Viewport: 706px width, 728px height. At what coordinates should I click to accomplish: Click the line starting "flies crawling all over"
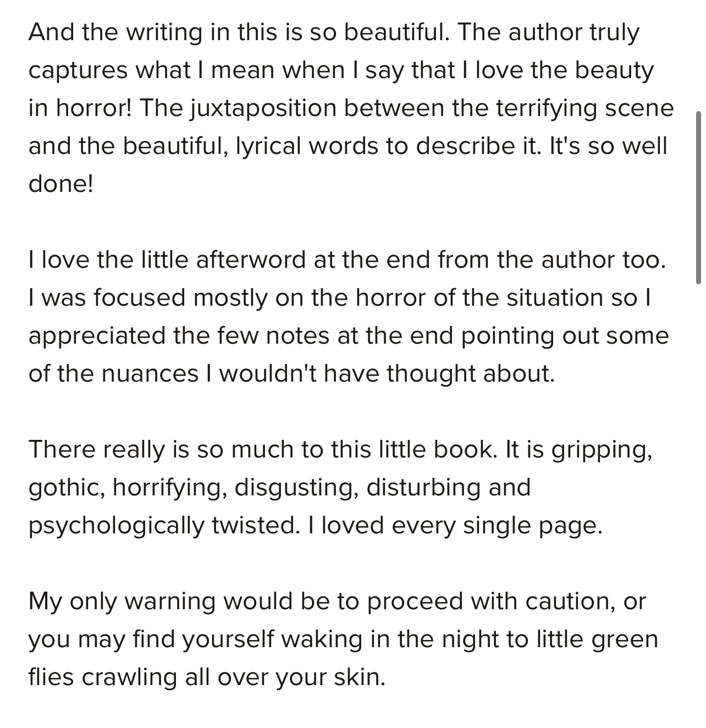pyautogui.click(x=207, y=677)
